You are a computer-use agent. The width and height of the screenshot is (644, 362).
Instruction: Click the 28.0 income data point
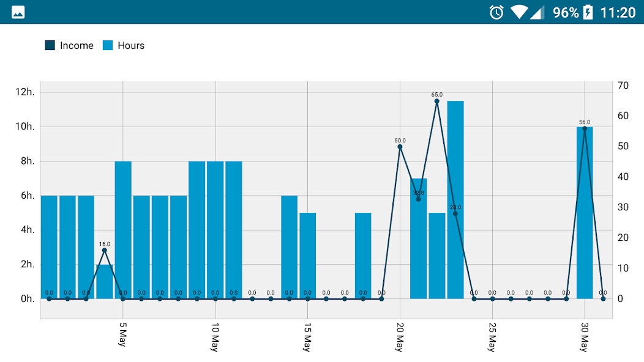(455, 213)
